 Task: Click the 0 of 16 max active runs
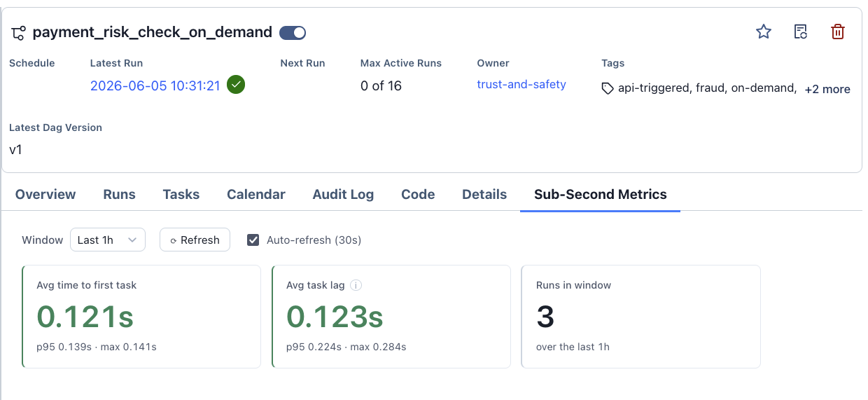pyautogui.click(x=381, y=85)
